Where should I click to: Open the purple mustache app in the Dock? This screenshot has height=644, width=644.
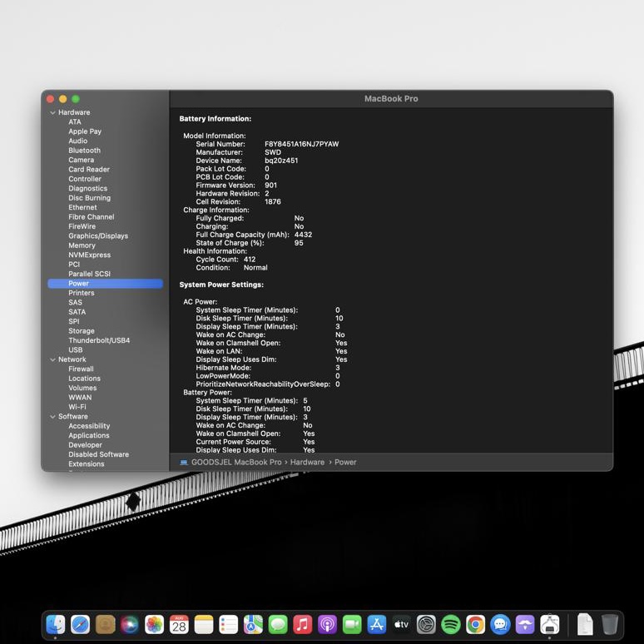[x=525, y=625]
